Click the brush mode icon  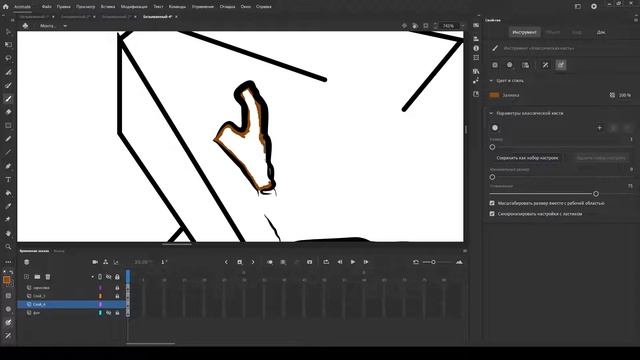point(510,65)
